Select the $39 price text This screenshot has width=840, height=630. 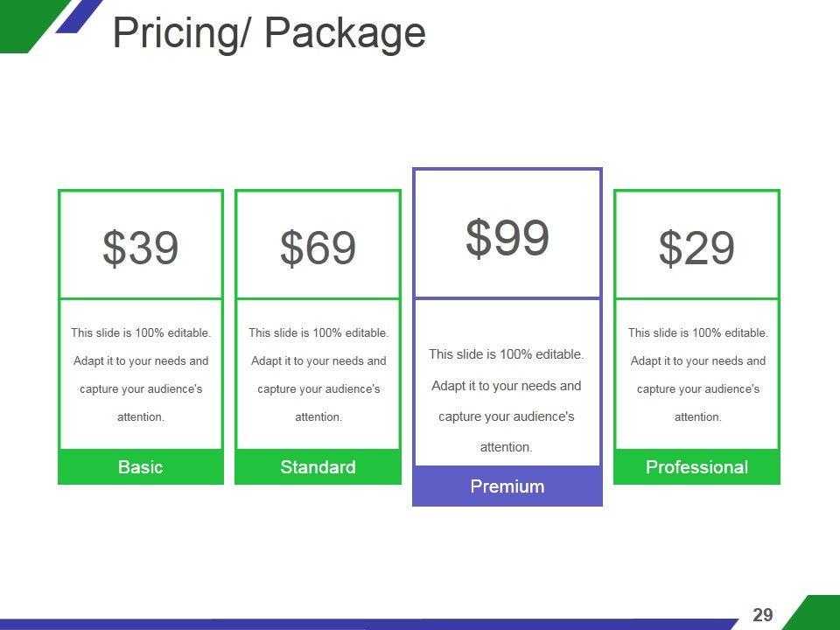click(x=141, y=248)
